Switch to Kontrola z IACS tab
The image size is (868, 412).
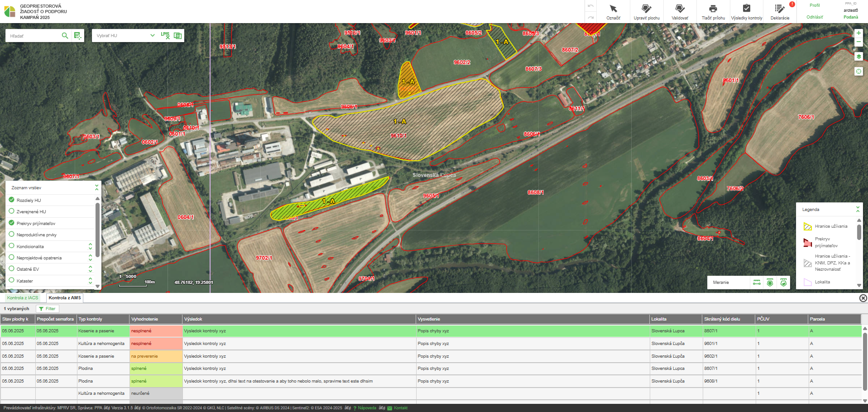click(x=23, y=298)
